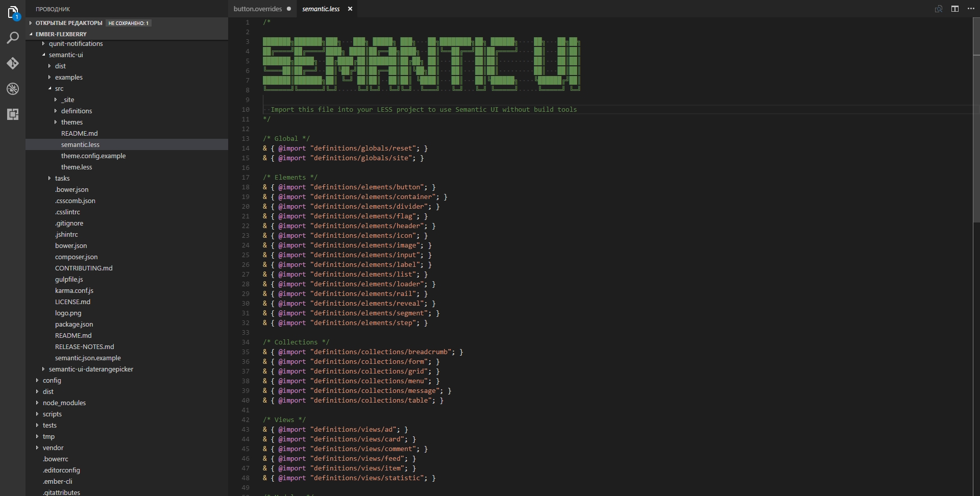Expand the themes folder
The width and height of the screenshot is (980, 496).
tap(72, 122)
